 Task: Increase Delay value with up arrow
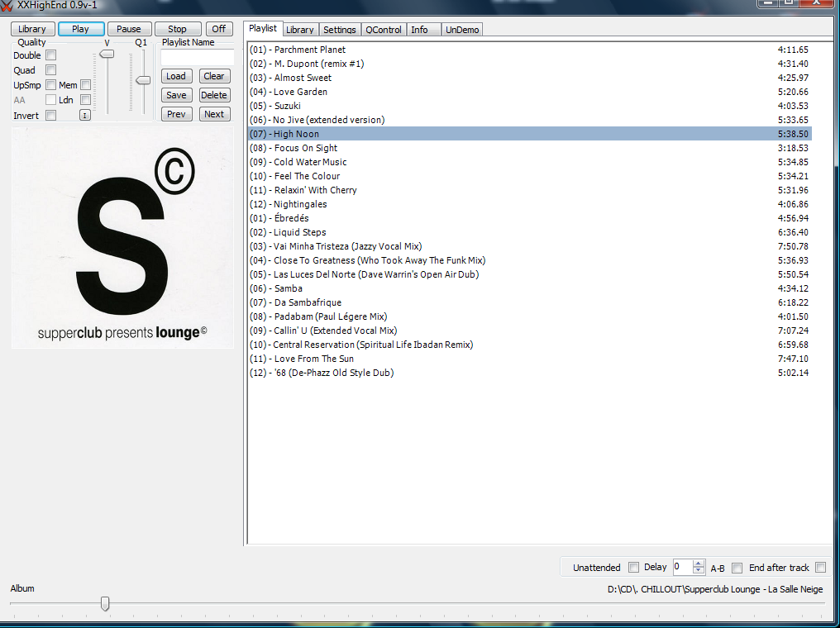[x=698, y=564]
